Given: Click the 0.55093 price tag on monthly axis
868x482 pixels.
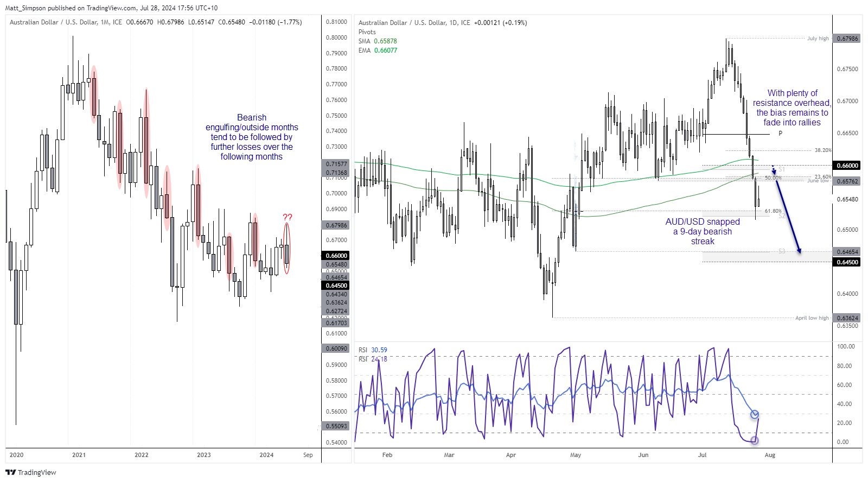Looking at the screenshot, I should pos(336,426).
